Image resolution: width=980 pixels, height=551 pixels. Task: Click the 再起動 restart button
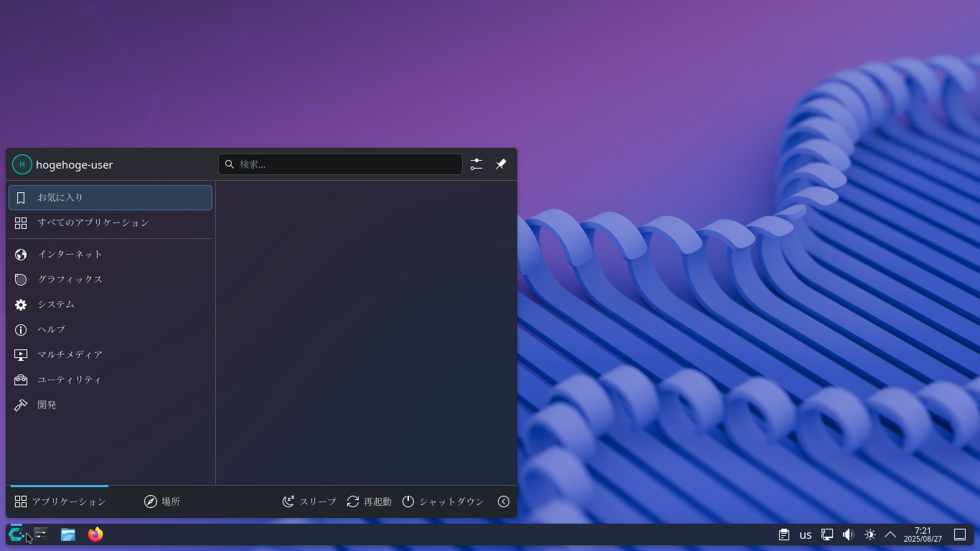(369, 501)
